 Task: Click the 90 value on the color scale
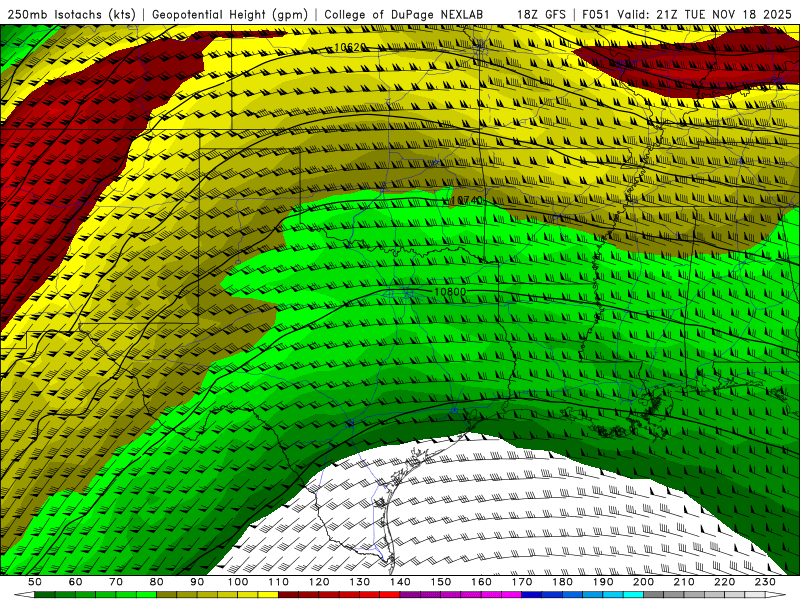(197, 582)
